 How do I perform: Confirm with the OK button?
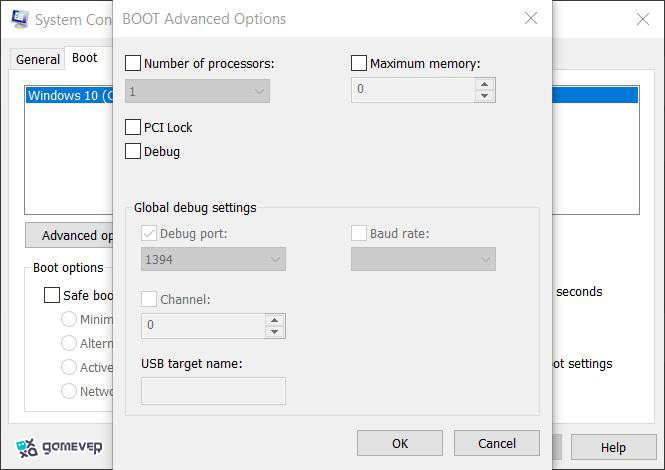pos(400,443)
